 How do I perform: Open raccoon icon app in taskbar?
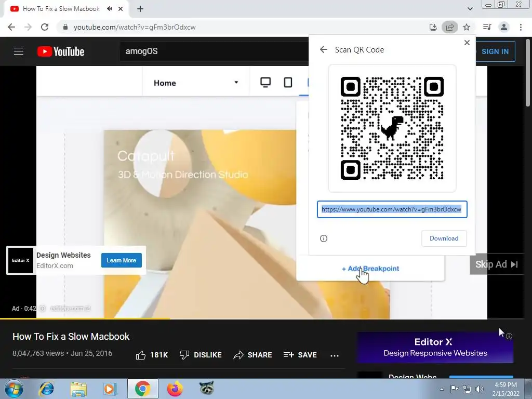[207, 388]
